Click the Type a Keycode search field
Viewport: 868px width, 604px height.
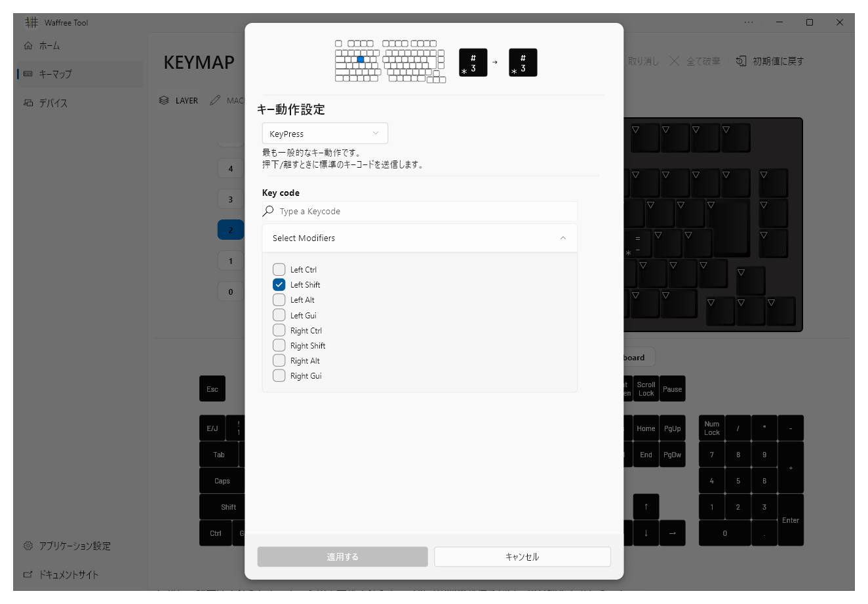click(420, 211)
